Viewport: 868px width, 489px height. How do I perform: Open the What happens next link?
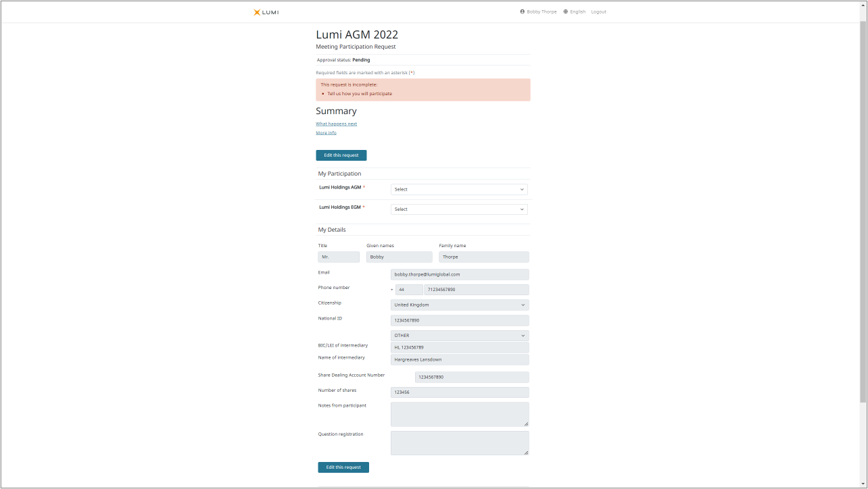[x=336, y=124]
